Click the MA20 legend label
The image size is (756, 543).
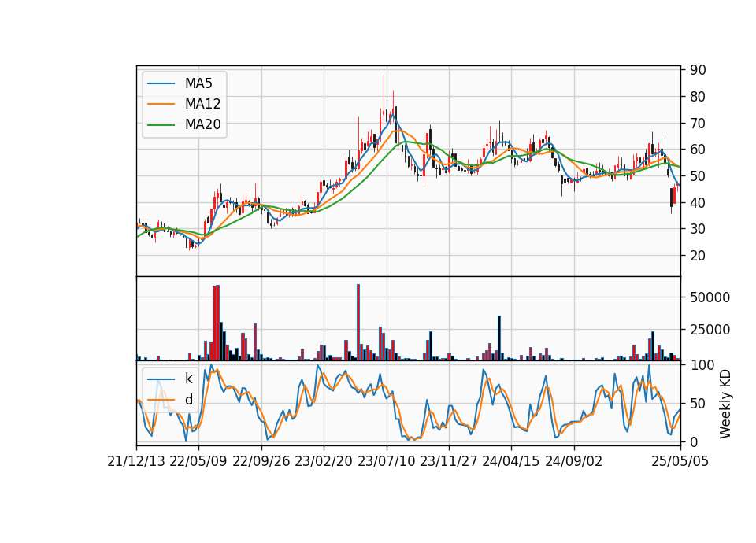click(x=202, y=125)
